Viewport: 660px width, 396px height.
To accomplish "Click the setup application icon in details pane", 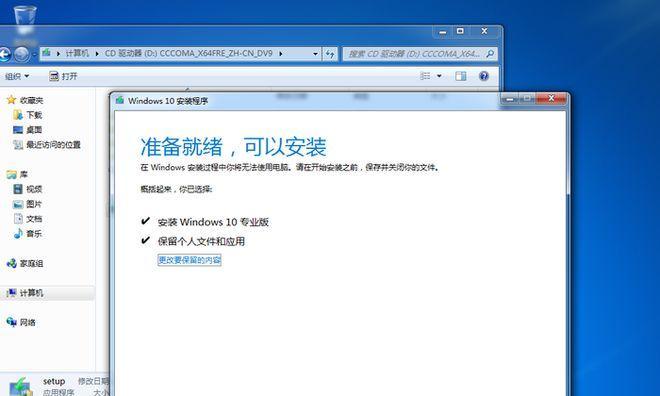I will [x=20, y=386].
